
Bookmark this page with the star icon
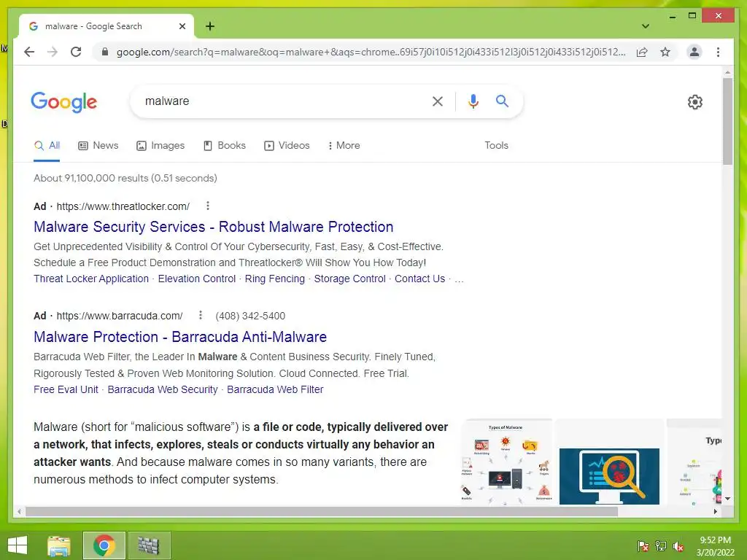coord(665,52)
